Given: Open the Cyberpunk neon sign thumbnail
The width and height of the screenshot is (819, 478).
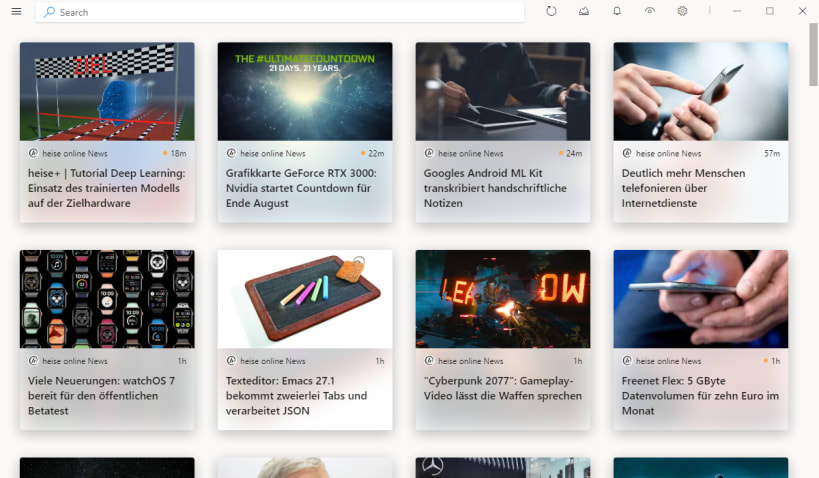Looking at the screenshot, I should point(503,299).
